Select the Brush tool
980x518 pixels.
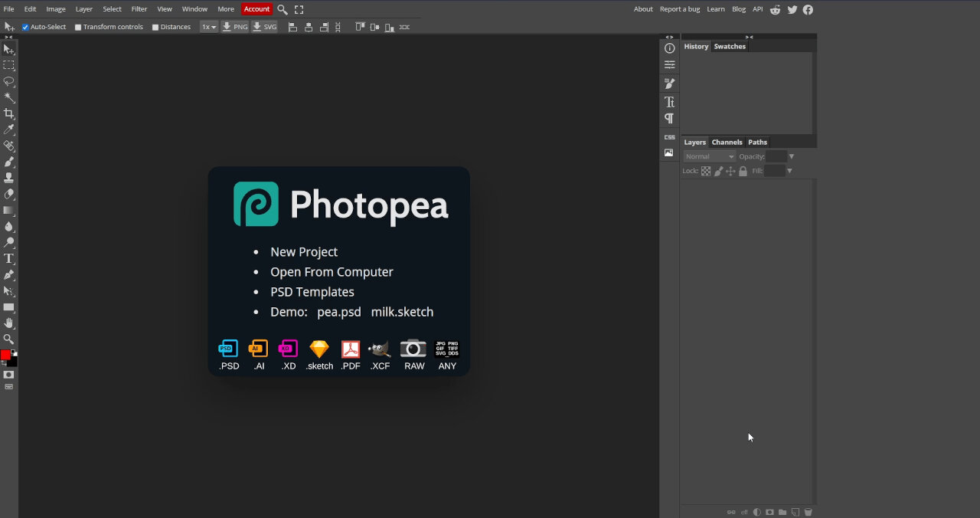tap(9, 162)
